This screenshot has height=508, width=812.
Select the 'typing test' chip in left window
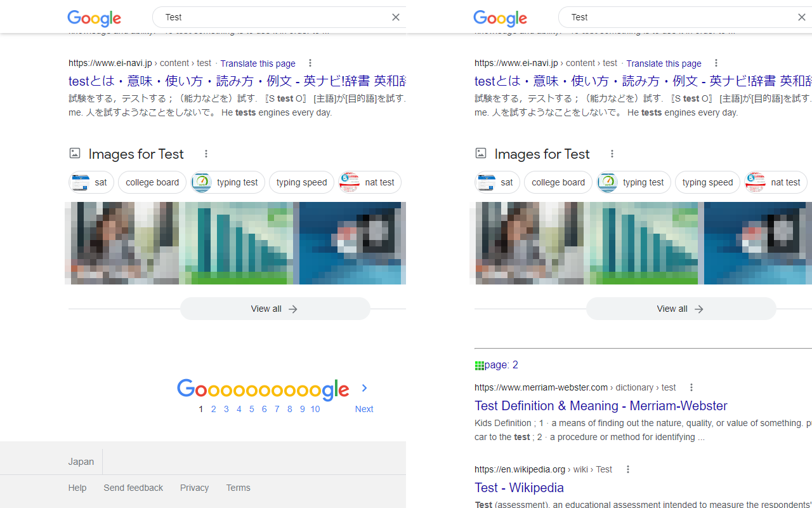[x=228, y=182]
